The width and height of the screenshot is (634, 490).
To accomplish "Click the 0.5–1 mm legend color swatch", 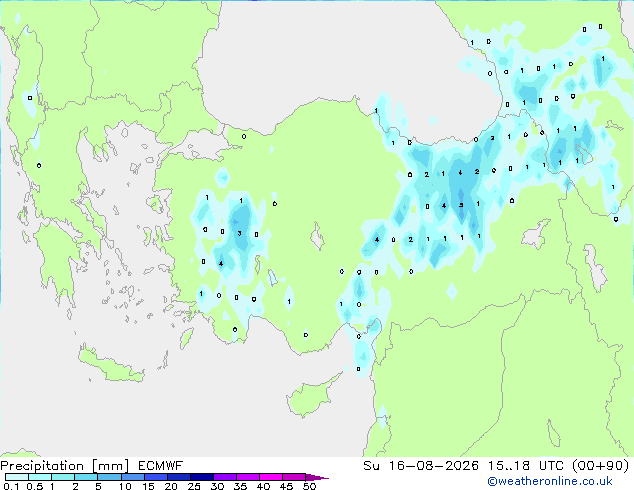I will (x=40, y=477).
